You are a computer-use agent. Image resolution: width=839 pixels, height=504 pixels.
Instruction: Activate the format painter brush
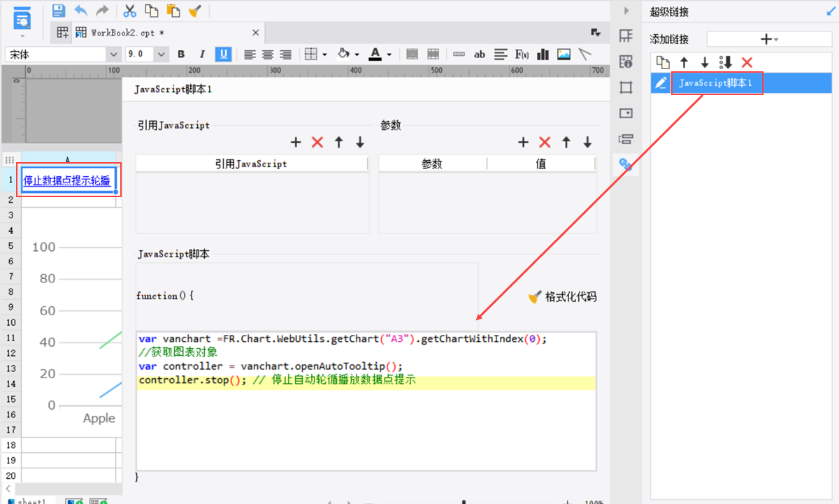[x=195, y=10]
